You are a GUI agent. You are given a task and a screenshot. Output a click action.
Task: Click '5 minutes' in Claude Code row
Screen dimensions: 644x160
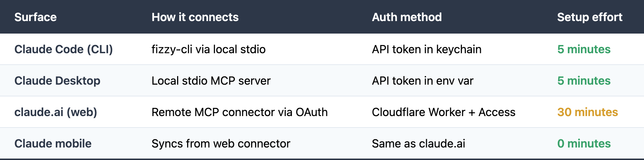(584, 49)
